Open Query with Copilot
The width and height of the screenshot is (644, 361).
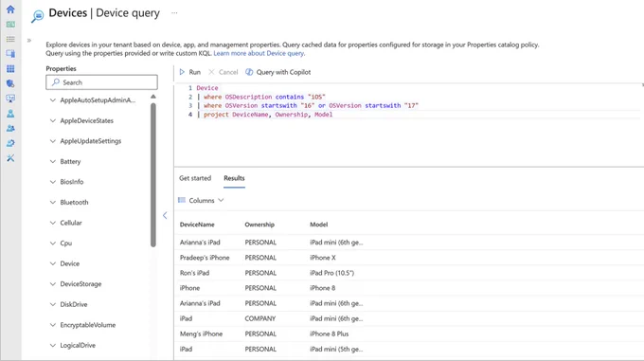click(x=278, y=72)
